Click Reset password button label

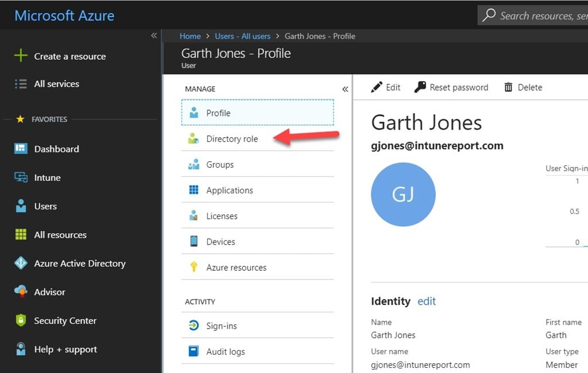pos(459,87)
